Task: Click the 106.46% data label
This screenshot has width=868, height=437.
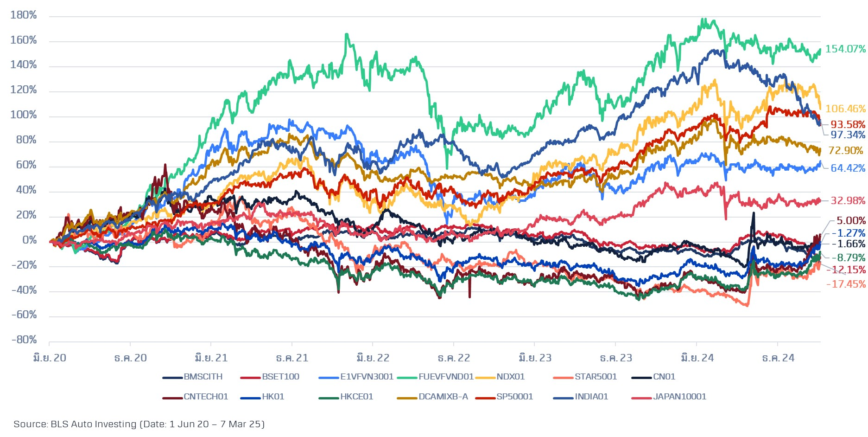Action: tap(845, 109)
